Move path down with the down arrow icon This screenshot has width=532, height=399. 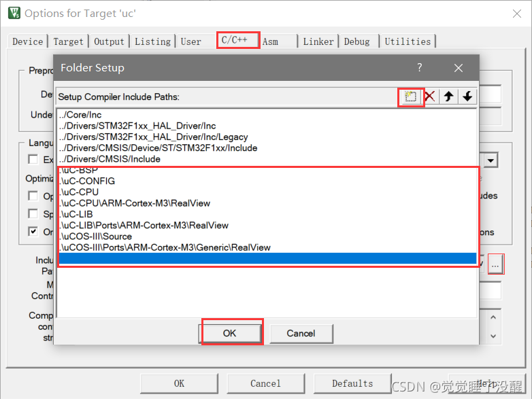coord(467,97)
